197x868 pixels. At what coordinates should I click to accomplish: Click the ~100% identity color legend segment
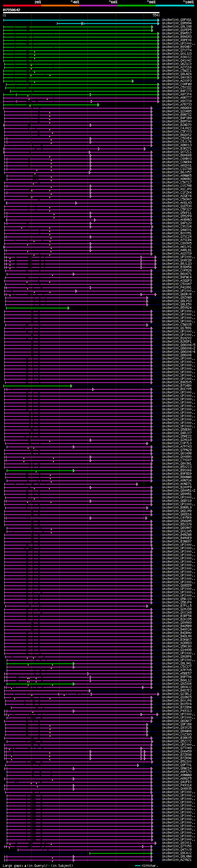[x=175, y=6]
